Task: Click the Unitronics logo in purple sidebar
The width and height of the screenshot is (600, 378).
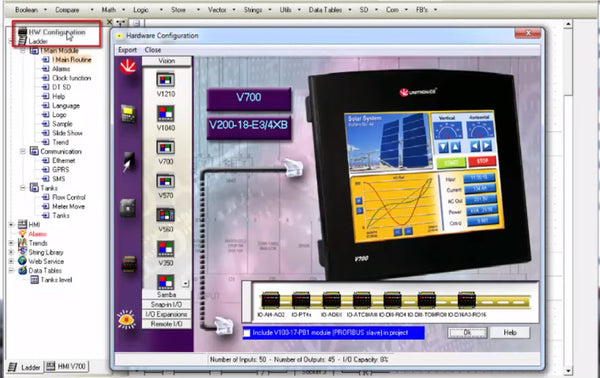Action: click(128, 67)
